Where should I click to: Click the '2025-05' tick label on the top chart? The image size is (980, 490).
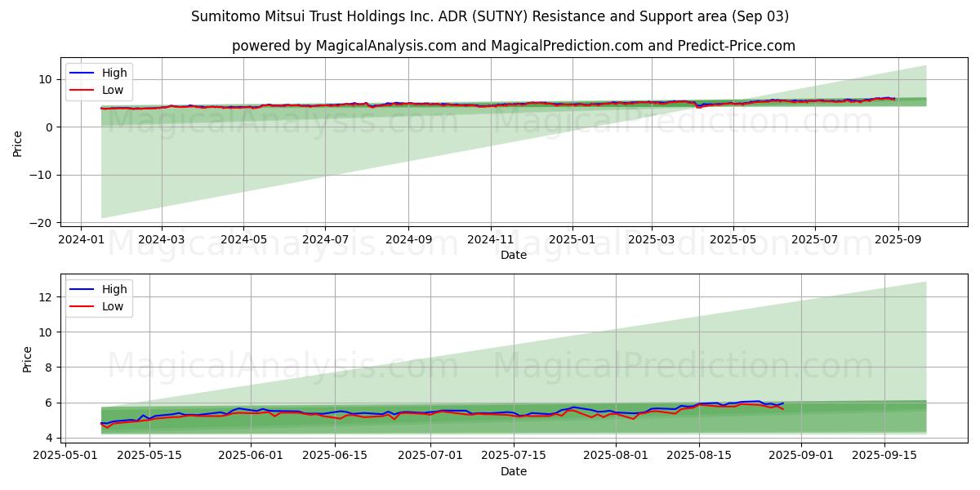tap(733, 240)
